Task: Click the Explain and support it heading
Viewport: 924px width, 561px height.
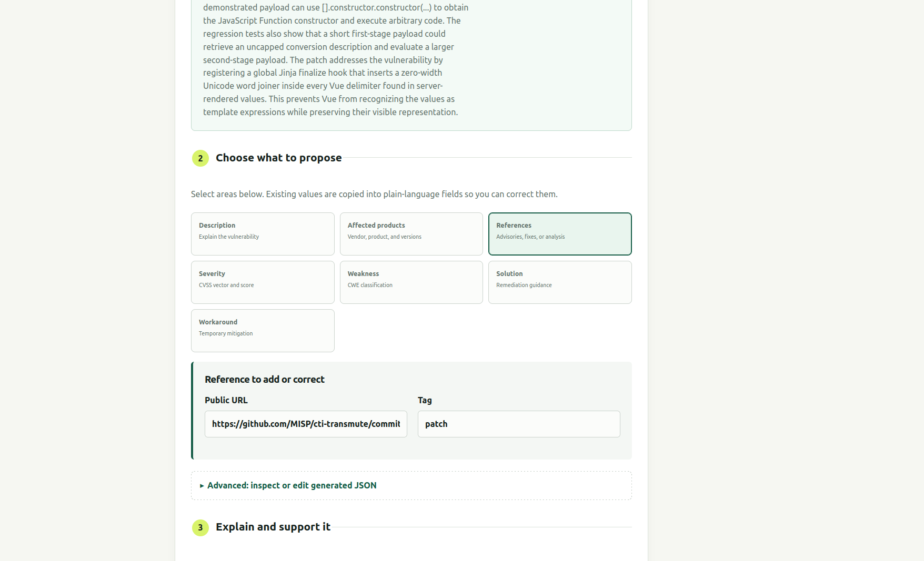Action: (273, 527)
